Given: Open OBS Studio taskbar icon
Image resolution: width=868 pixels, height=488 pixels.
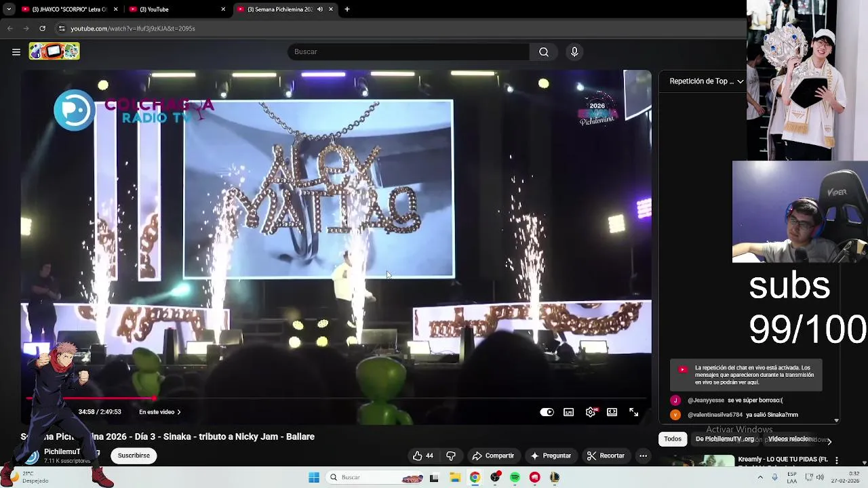Looking at the screenshot, I should click(x=495, y=477).
